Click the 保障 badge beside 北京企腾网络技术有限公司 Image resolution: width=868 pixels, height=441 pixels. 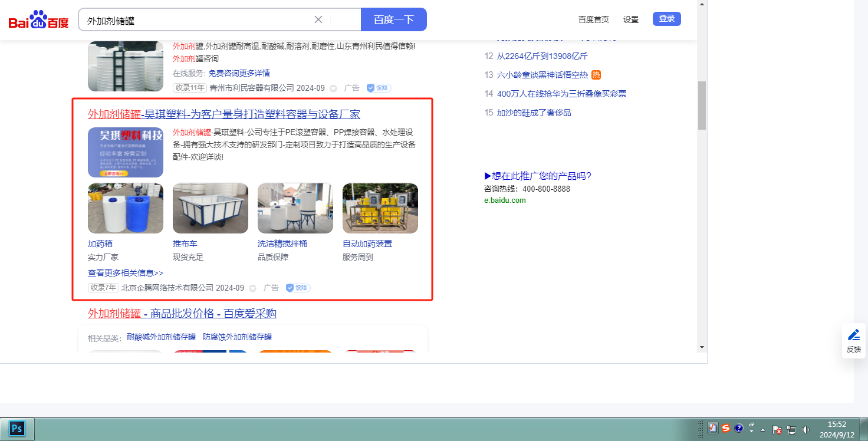pos(298,288)
